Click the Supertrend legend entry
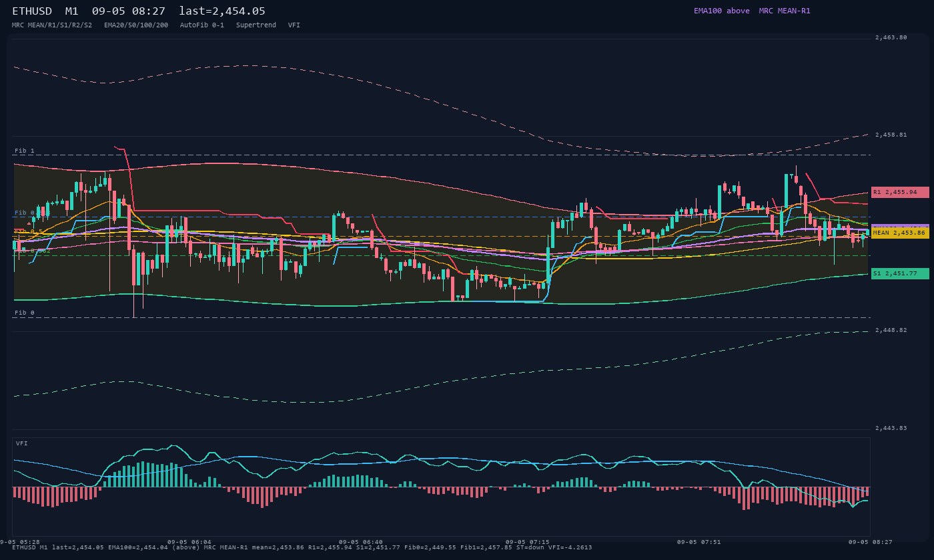Screen dimensions: 934x560 (x=256, y=25)
